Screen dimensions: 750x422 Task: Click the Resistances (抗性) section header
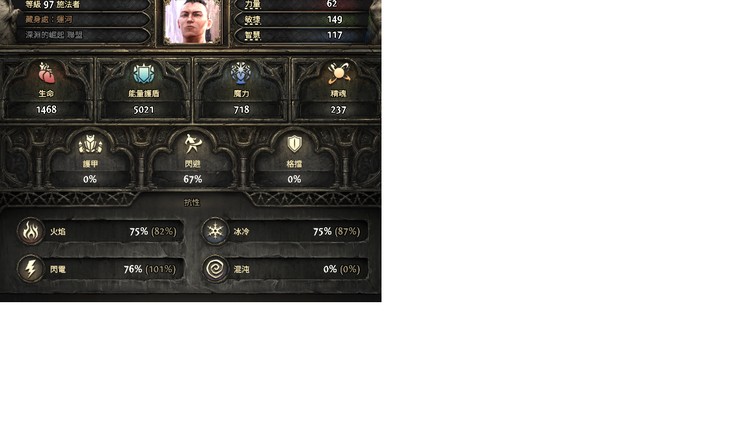(x=192, y=202)
